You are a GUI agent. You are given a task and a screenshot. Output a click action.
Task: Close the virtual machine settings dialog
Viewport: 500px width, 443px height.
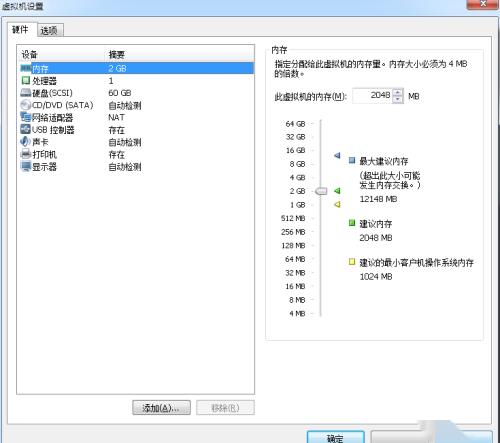point(483,4)
